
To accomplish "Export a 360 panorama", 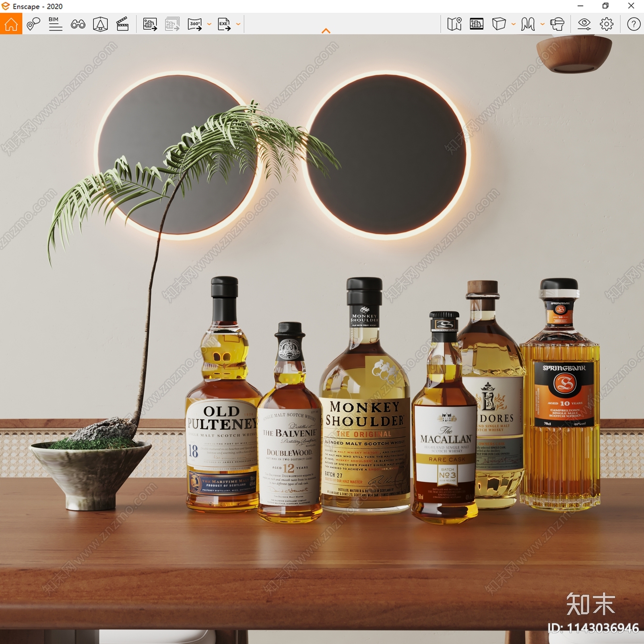I will tap(195, 24).
